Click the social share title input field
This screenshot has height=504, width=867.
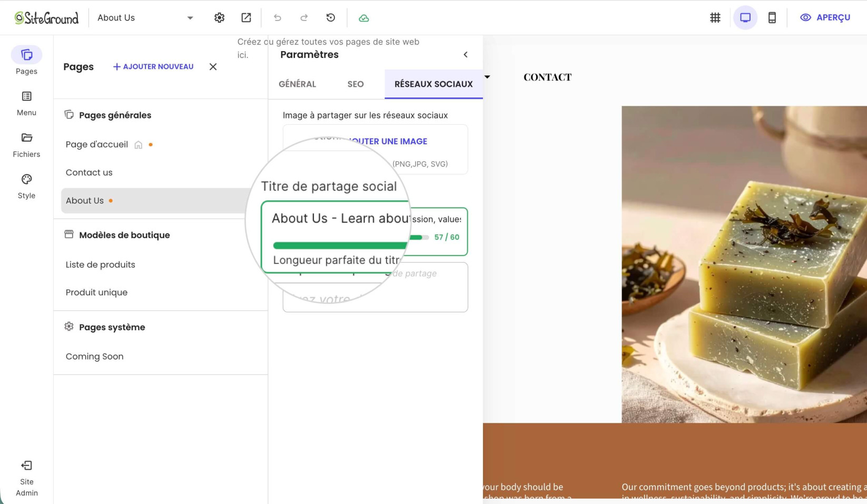click(x=364, y=219)
